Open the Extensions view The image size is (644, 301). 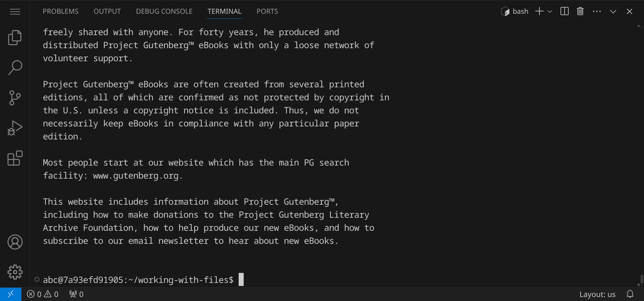point(15,158)
